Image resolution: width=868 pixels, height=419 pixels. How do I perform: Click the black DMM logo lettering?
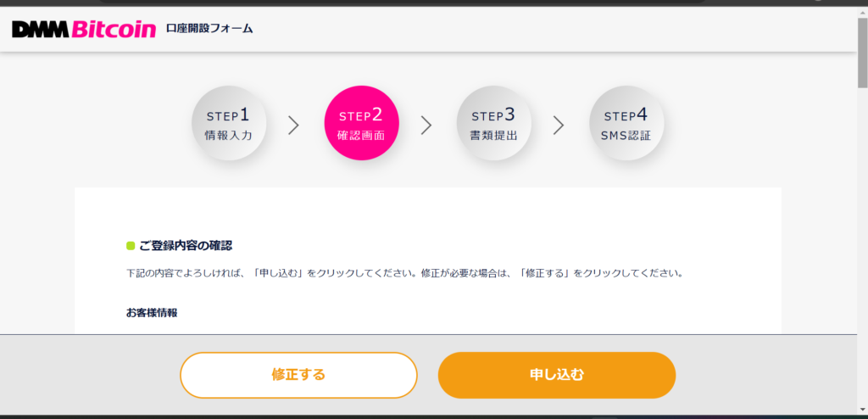pos(40,30)
